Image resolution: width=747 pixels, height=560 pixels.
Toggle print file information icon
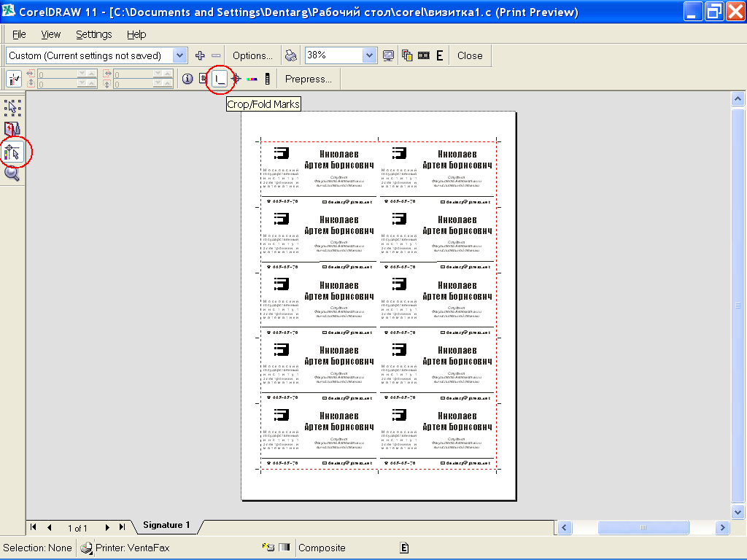pyautogui.click(x=187, y=79)
